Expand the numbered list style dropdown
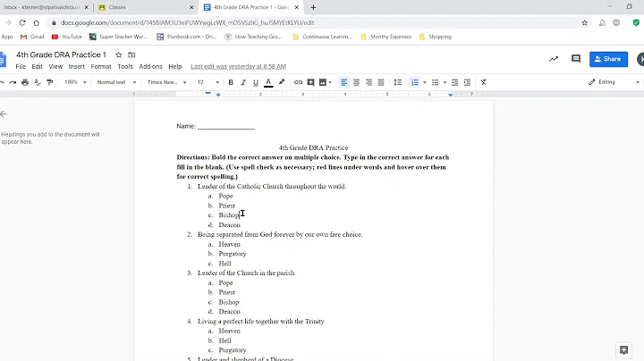This screenshot has width=644, height=361. (x=424, y=82)
